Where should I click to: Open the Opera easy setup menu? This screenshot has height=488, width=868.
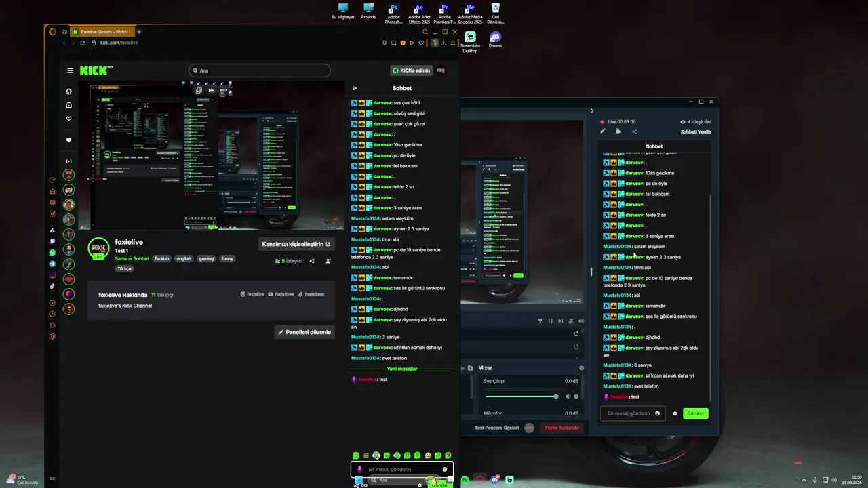453,43
